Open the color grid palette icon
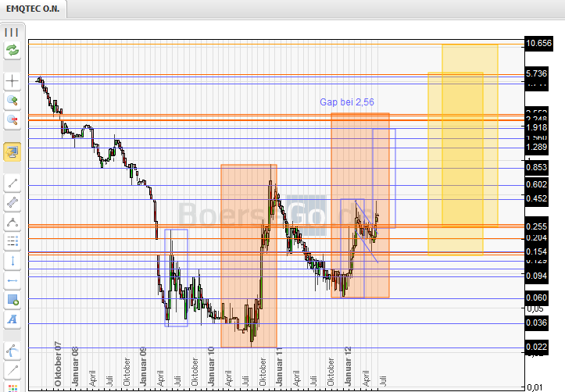Screen dimensions: 565x392 [13, 387]
